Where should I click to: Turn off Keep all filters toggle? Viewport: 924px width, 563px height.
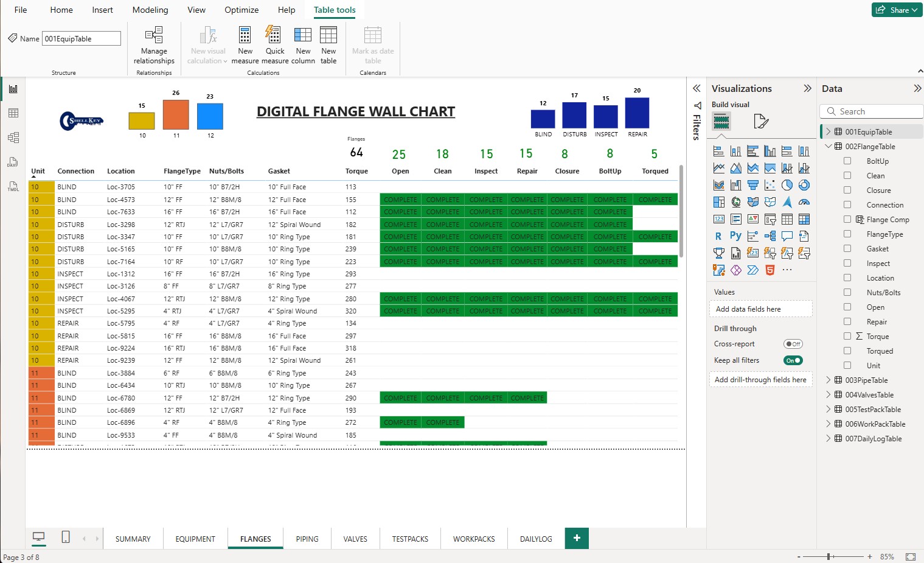(793, 360)
